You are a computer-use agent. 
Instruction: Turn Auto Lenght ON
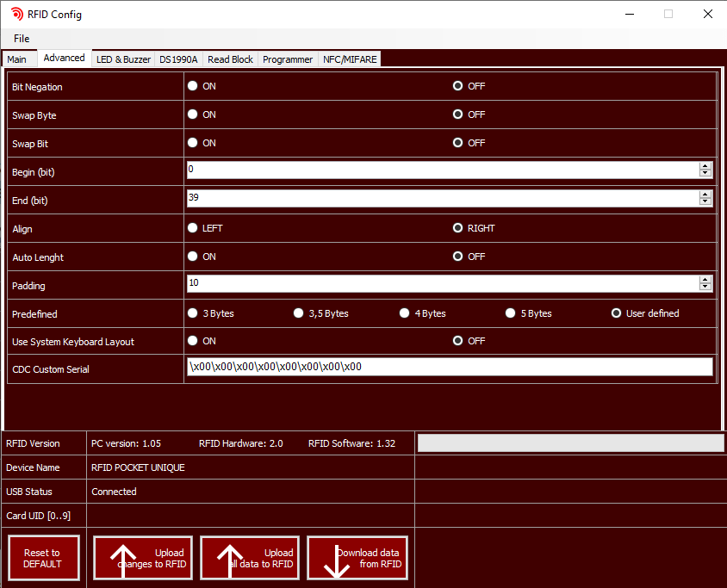(x=193, y=257)
